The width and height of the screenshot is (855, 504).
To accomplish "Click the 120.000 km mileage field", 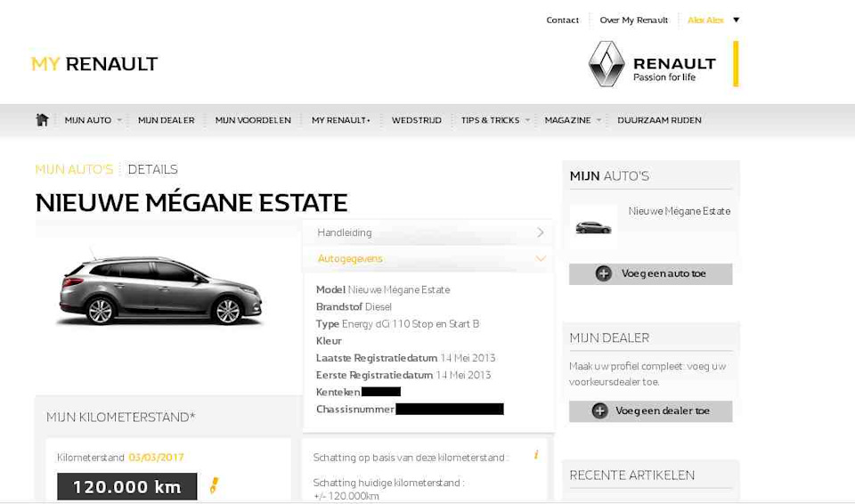I will (127, 486).
